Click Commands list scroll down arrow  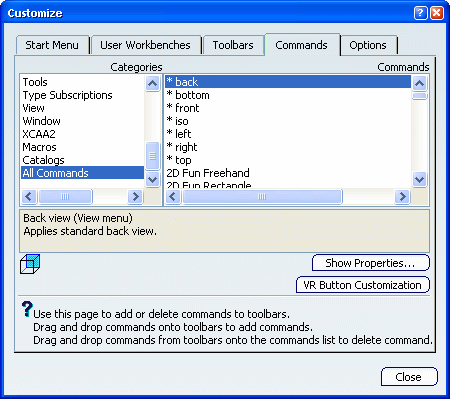pos(420,179)
